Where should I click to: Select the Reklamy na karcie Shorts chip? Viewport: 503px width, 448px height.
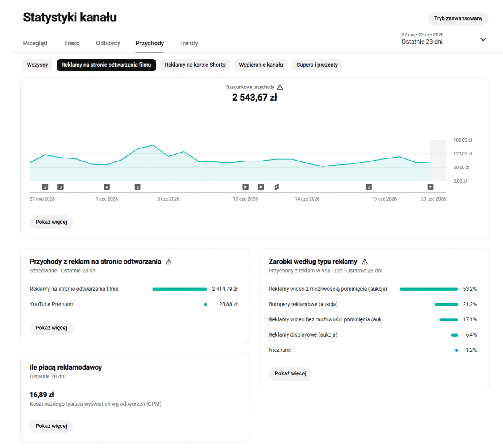click(x=195, y=65)
